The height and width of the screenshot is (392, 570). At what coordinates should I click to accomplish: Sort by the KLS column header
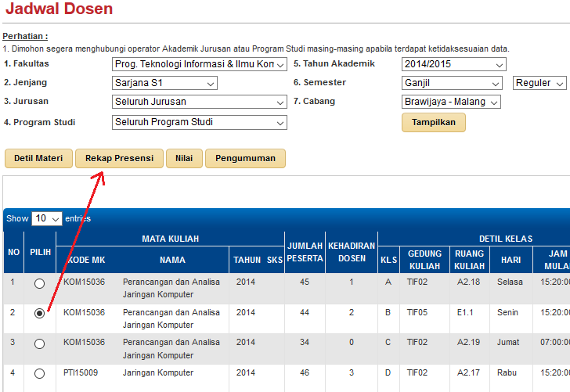tap(388, 260)
